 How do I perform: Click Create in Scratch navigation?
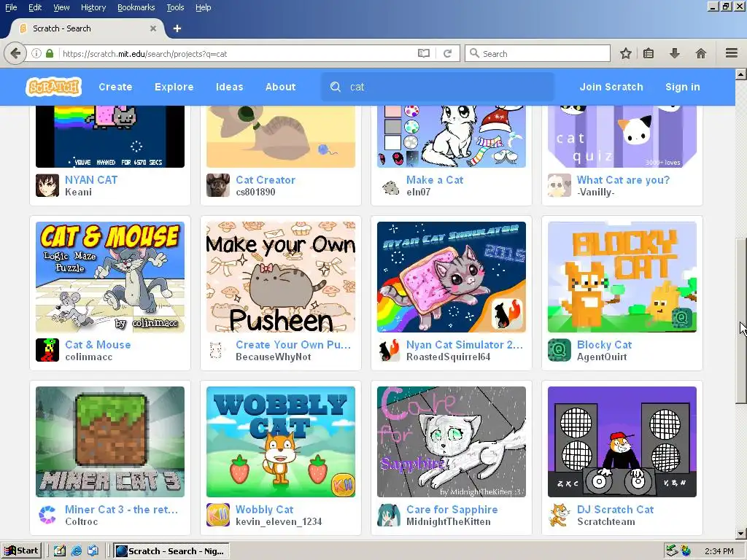point(115,87)
